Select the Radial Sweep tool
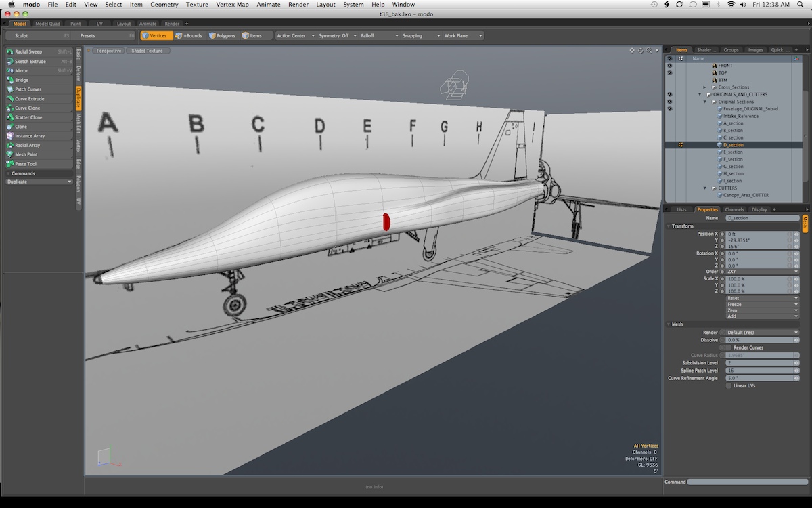The width and height of the screenshot is (812, 508). tap(28, 51)
